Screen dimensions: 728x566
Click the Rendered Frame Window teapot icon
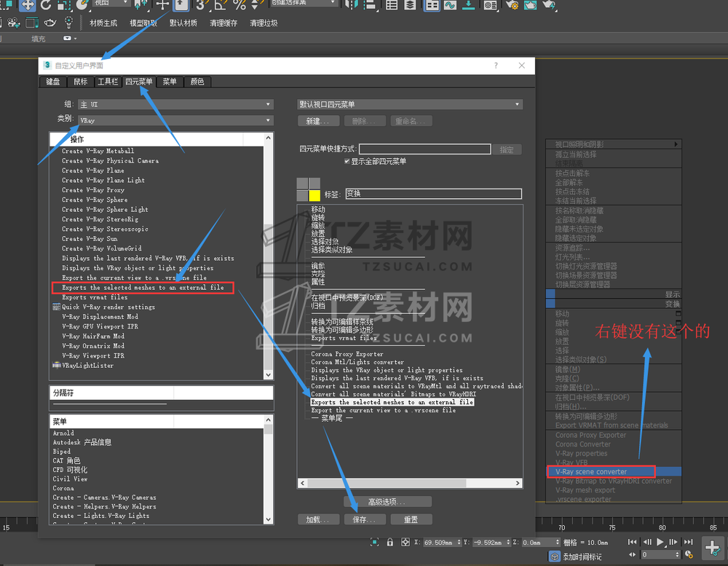pyautogui.click(x=530, y=5)
